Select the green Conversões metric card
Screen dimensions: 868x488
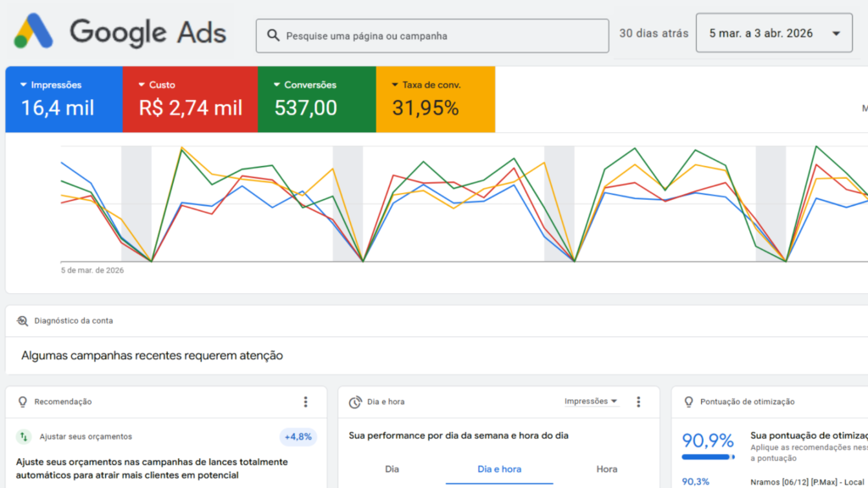click(315, 99)
